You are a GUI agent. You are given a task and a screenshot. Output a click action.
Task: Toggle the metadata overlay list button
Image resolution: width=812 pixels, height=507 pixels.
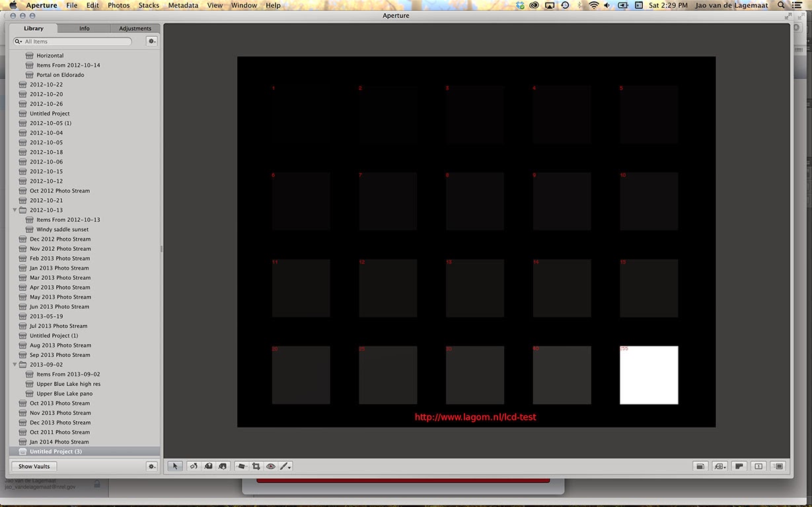coord(778,466)
